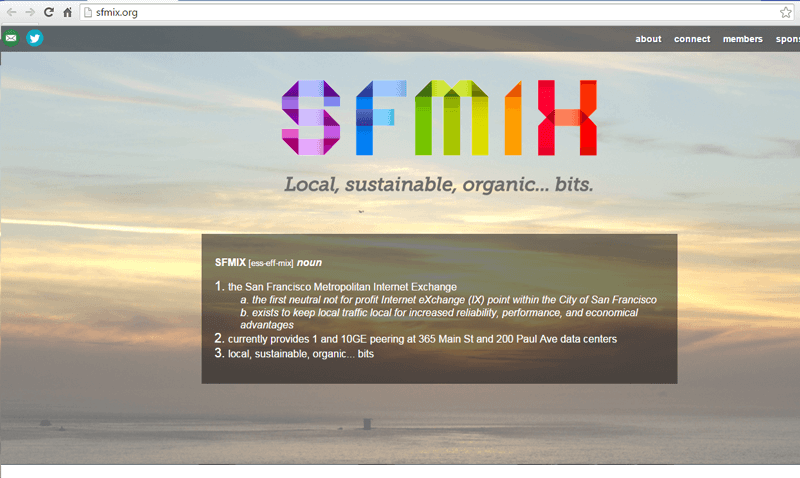Open the partially visible sponsors menu item

click(x=787, y=39)
